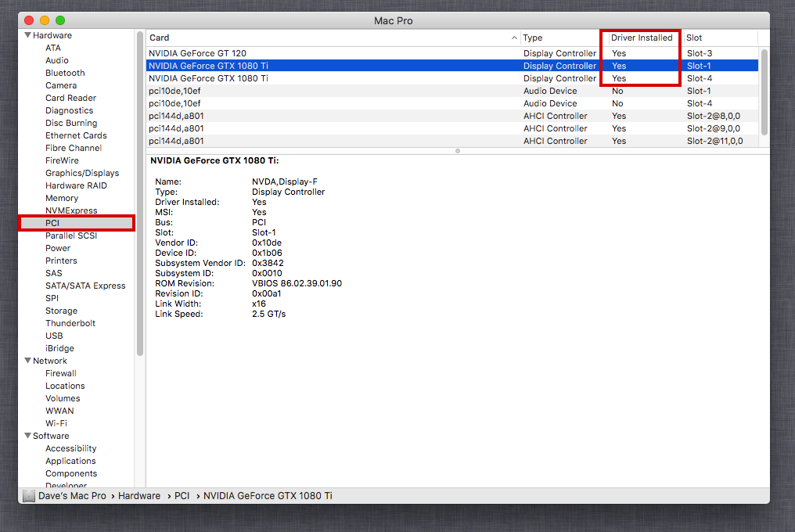Open the Bluetooth hardware entry

pyautogui.click(x=65, y=73)
